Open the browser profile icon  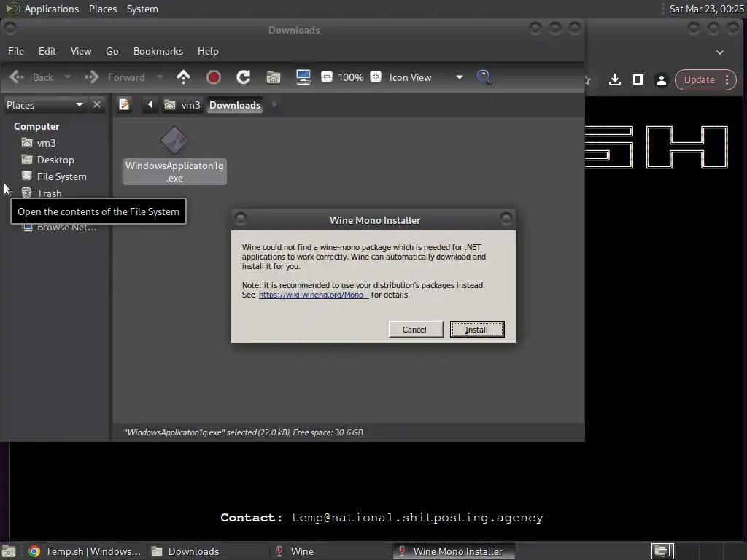pos(661,79)
